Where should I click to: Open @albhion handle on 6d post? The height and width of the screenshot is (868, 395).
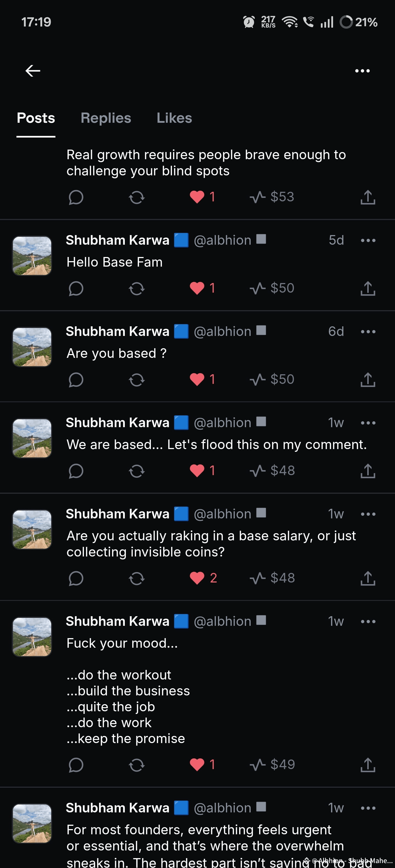[223, 332]
